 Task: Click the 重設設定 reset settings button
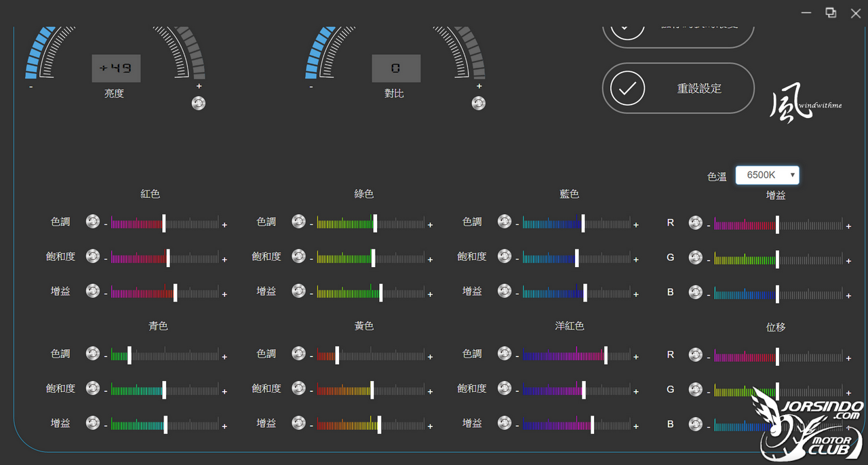678,88
